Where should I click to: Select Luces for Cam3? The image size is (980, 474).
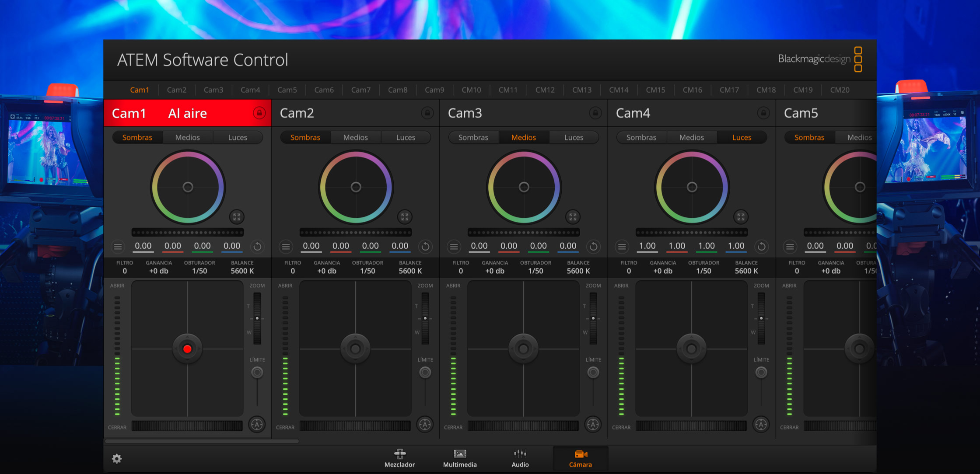click(574, 137)
